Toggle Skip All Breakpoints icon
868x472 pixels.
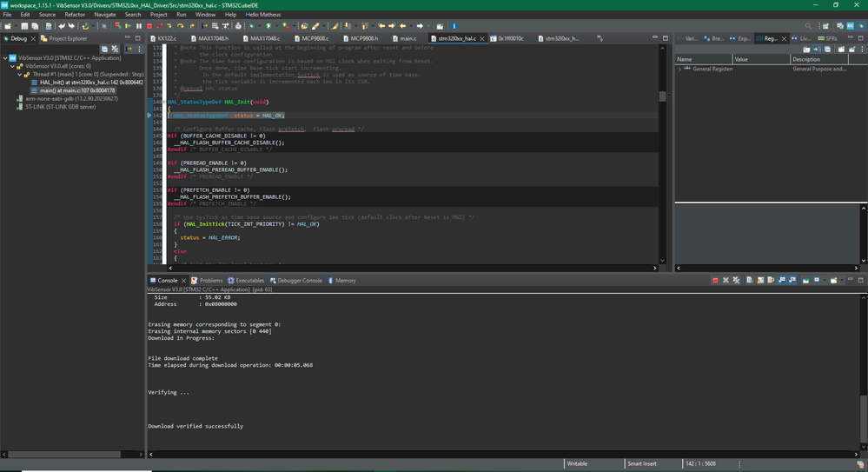[104, 26]
